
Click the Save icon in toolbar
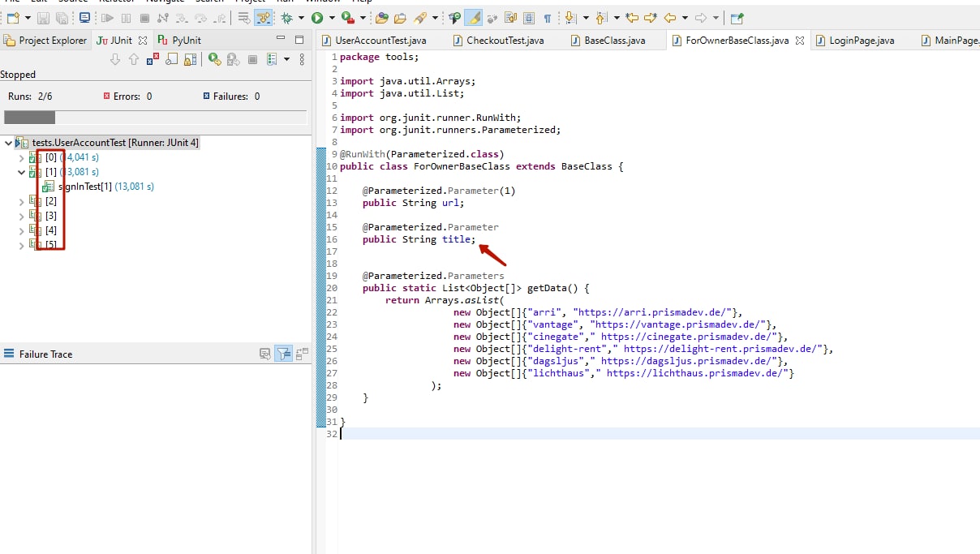[x=43, y=18]
